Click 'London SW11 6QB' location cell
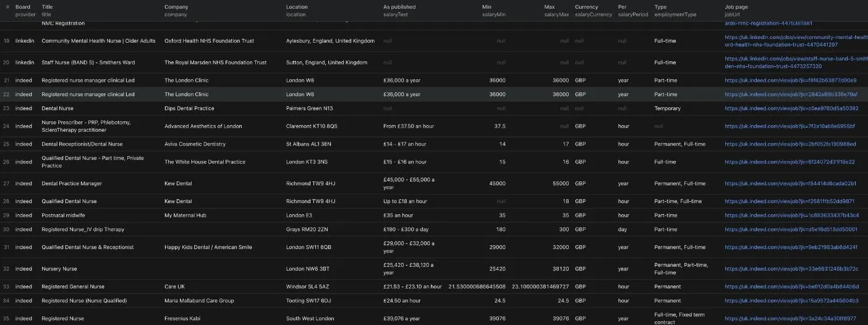The width and height of the screenshot is (868, 325). tap(308, 247)
